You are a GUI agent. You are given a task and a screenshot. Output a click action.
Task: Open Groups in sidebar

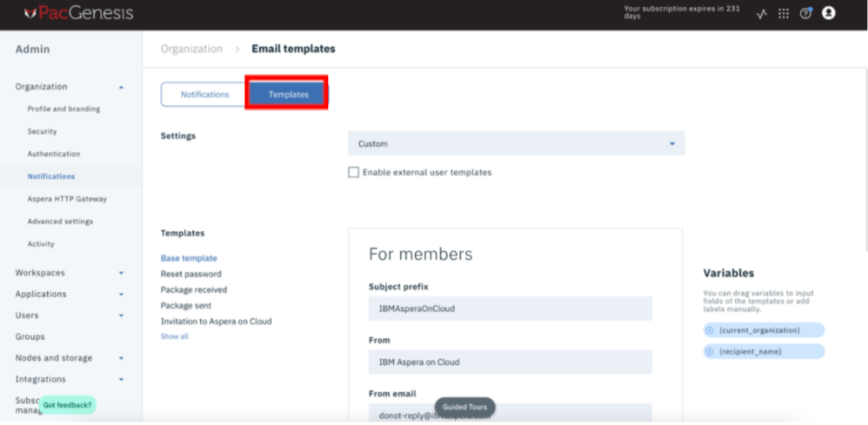(x=30, y=336)
